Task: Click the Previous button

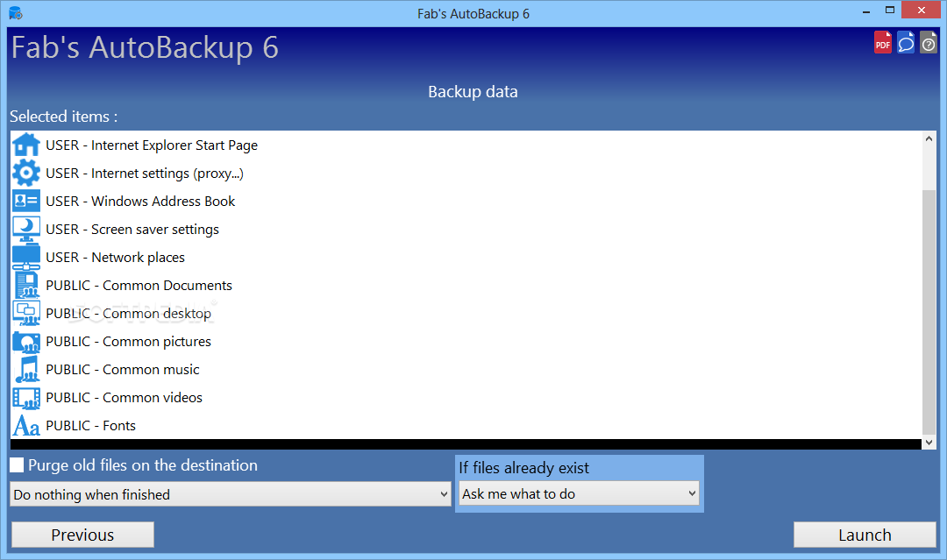Action: pos(82,535)
